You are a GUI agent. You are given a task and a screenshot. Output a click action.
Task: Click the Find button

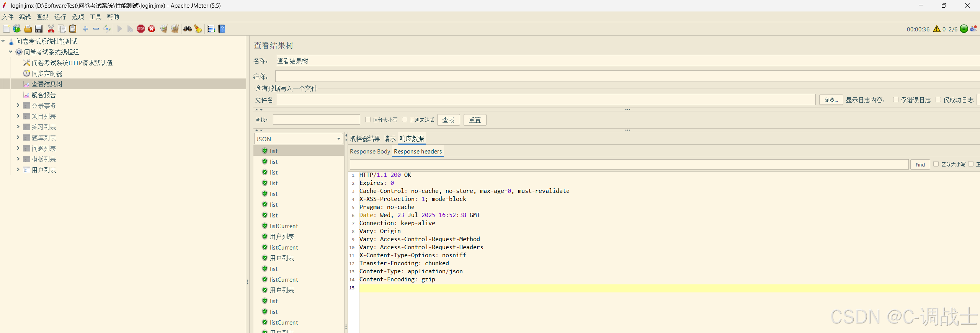tap(920, 165)
